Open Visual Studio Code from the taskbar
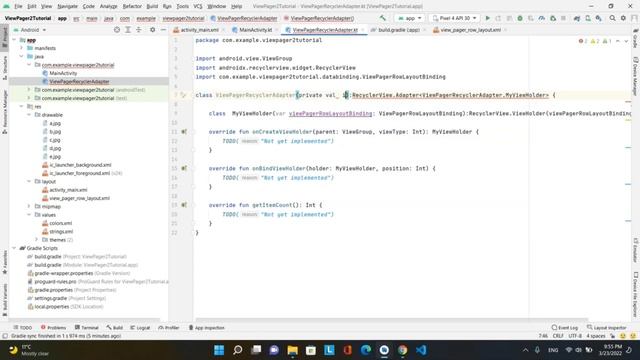 (421, 350)
